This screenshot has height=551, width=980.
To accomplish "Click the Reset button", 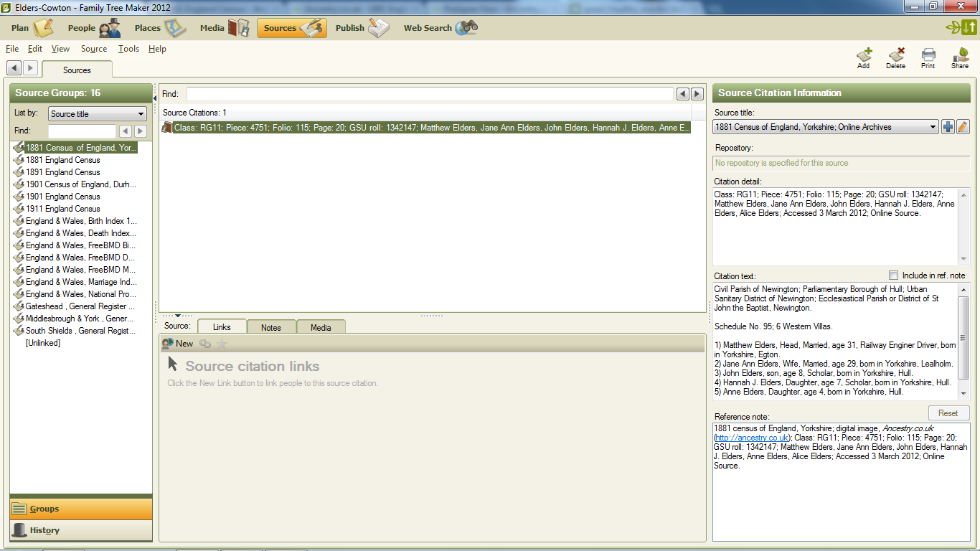I will [x=948, y=413].
